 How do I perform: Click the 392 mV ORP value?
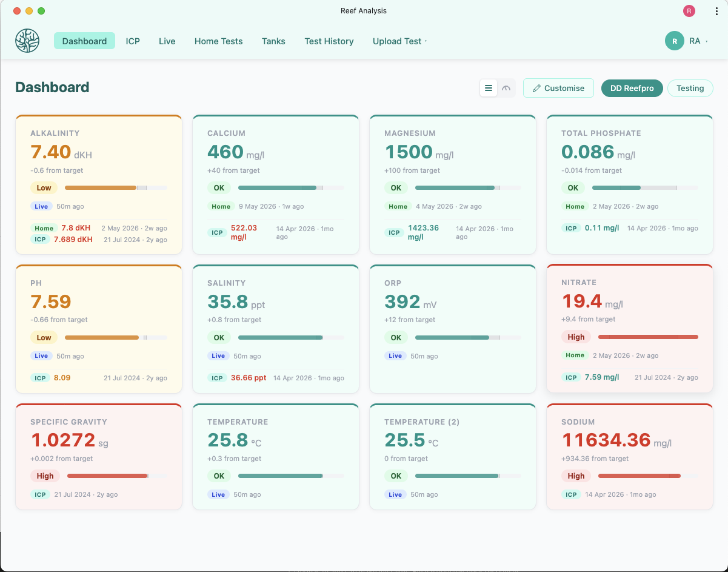pos(411,301)
